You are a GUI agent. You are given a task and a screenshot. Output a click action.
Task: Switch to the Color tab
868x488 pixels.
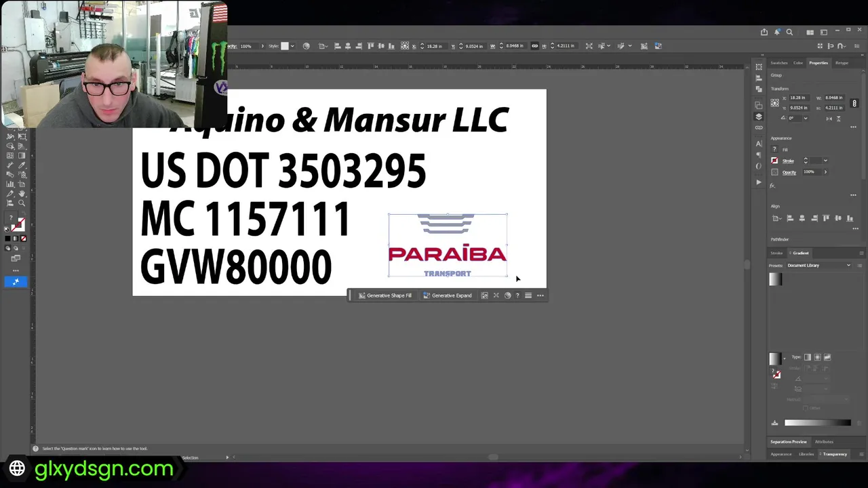[798, 63]
